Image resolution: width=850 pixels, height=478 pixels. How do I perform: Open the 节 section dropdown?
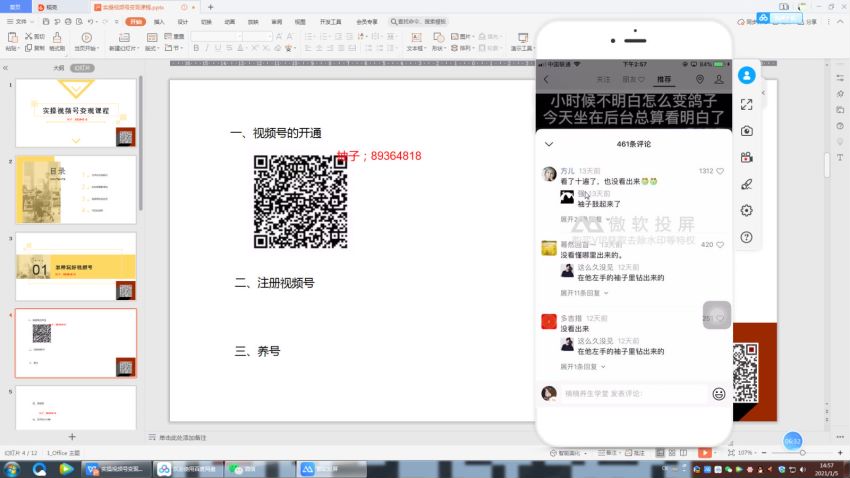click(174, 48)
